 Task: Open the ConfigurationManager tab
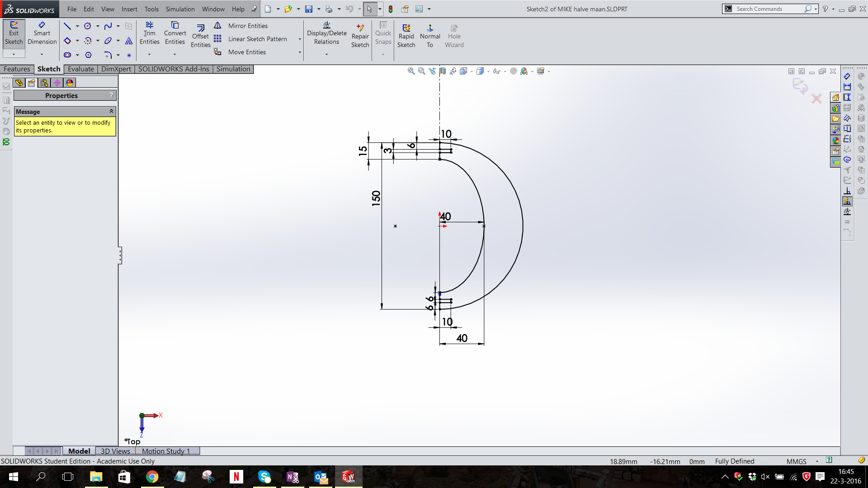(44, 83)
